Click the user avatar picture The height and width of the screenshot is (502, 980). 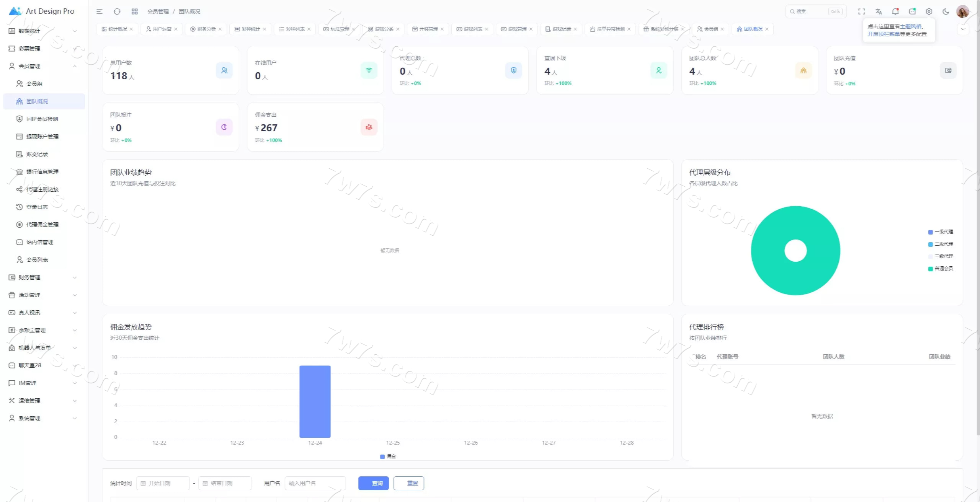[962, 11]
